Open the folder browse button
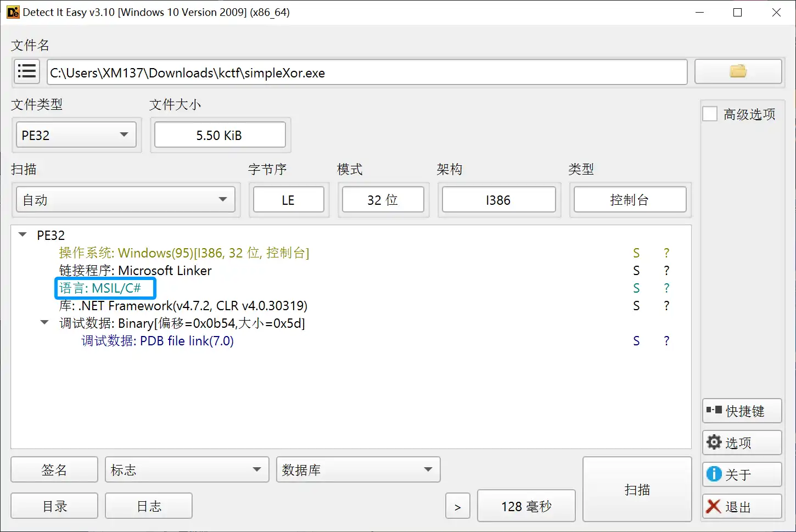Image resolution: width=796 pixels, height=532 pixels. pos(738,72)
